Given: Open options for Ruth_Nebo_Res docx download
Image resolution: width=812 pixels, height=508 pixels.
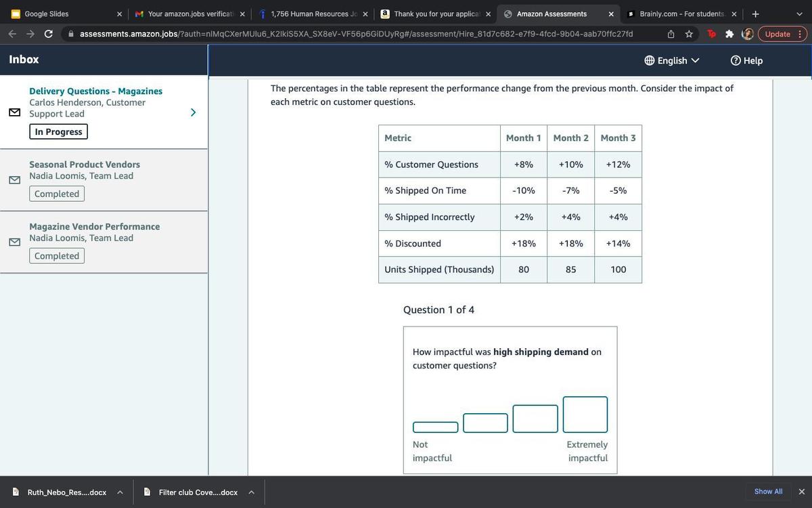Looking at the screenshot, I should tap(120, 492).
